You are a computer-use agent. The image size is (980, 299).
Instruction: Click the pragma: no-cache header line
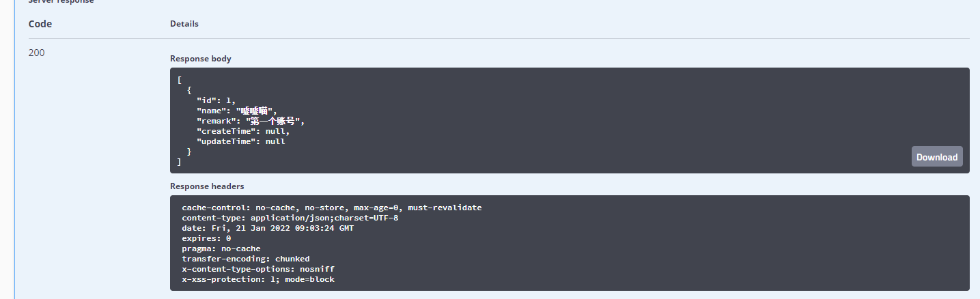point(221,248)
